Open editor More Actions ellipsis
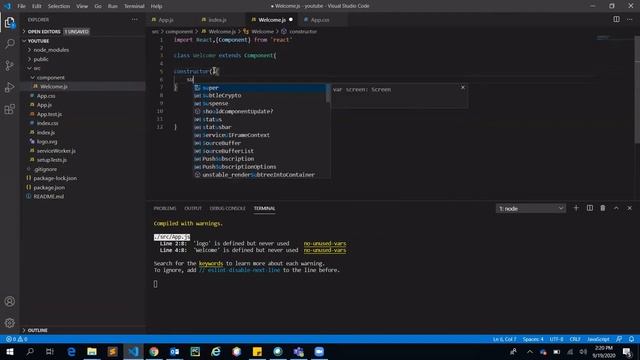 629,19
